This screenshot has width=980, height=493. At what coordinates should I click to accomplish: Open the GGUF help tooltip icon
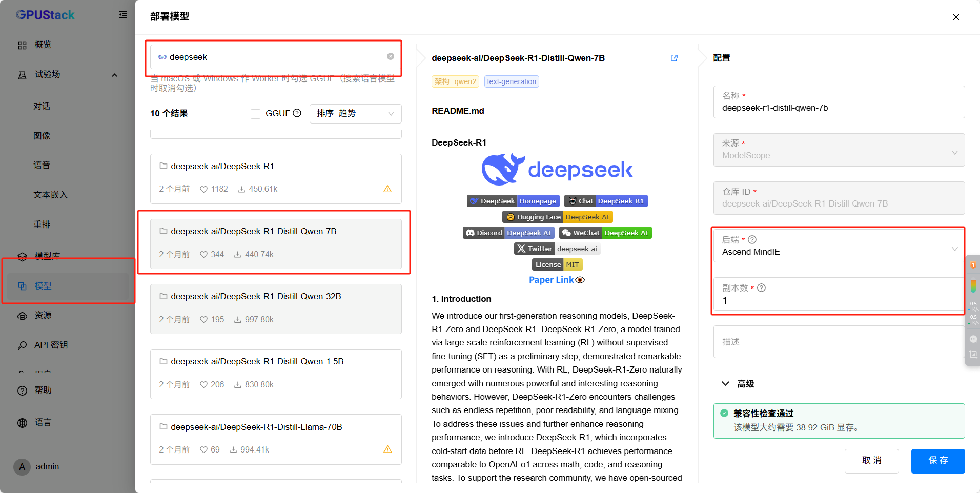point(297,113)
